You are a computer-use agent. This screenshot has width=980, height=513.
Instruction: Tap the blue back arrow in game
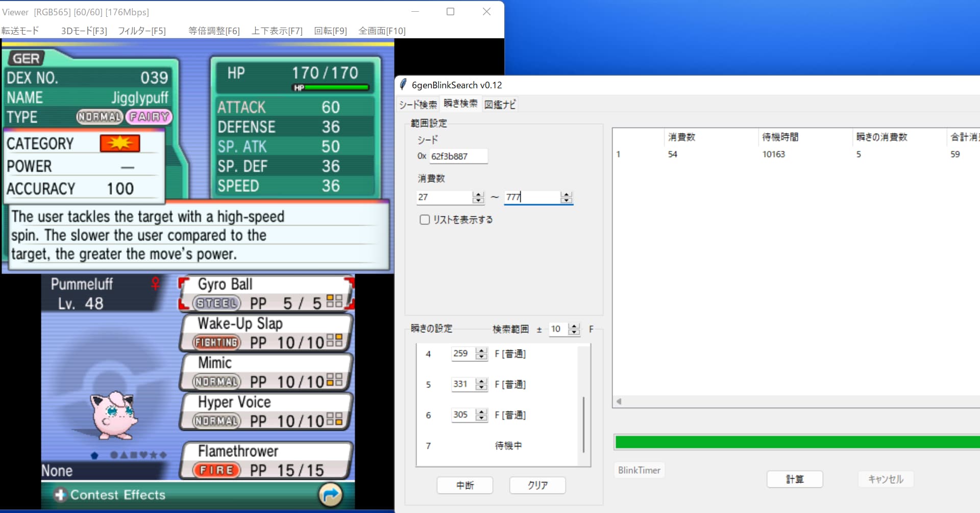click(330, 494)
